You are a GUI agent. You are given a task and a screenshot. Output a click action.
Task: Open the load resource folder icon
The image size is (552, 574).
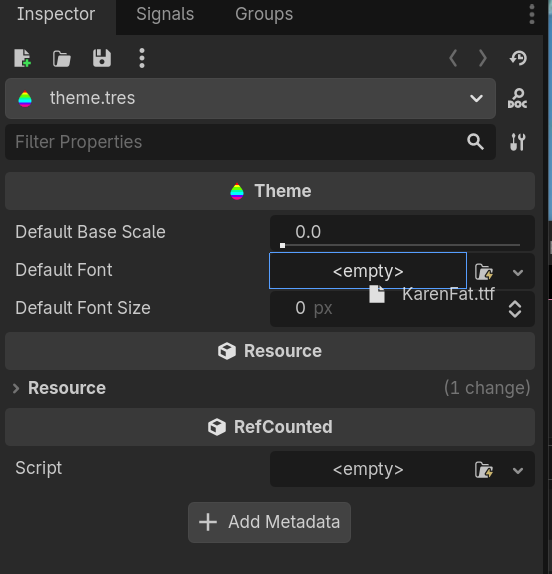61,59
